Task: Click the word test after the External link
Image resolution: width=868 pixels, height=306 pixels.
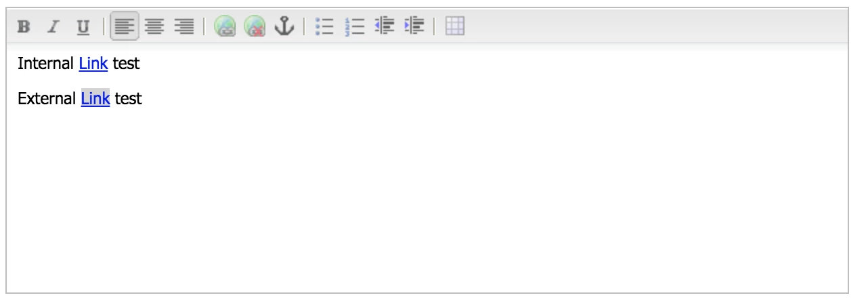Action: tap(128, 98)
